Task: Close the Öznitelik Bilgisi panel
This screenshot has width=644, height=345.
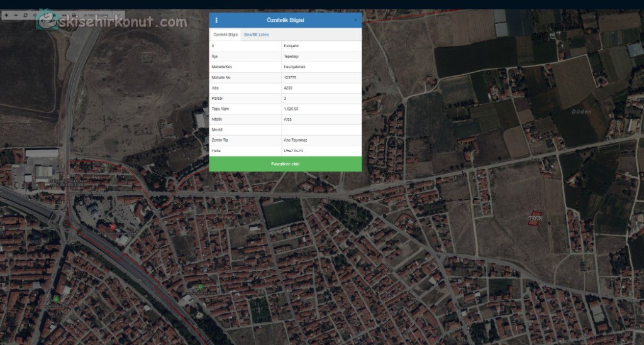Action: (x=356, y=20)
